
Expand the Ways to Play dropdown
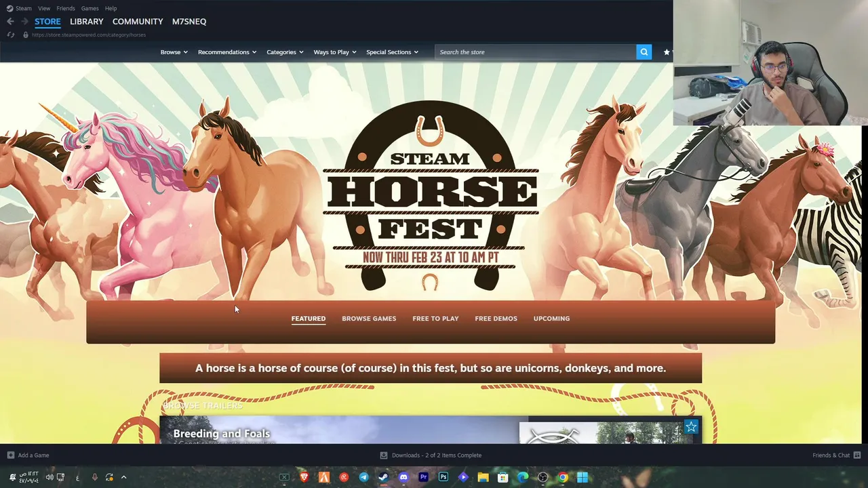[335, 52]
